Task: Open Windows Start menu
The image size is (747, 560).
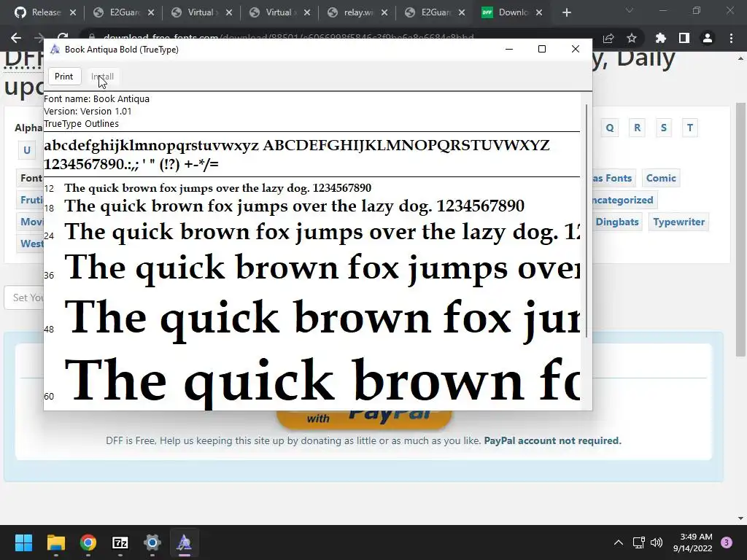Action: coord(23,542)
